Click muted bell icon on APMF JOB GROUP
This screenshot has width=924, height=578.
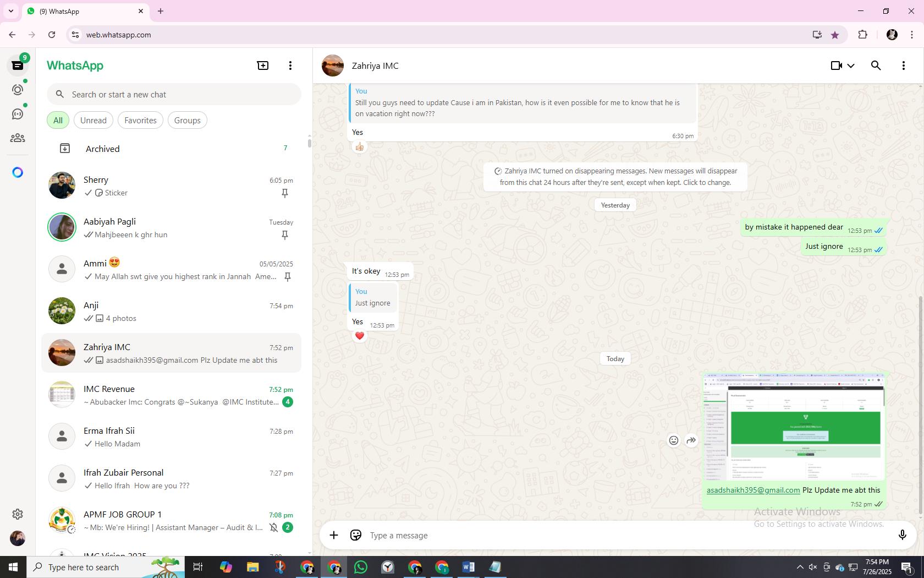(274, 527)
